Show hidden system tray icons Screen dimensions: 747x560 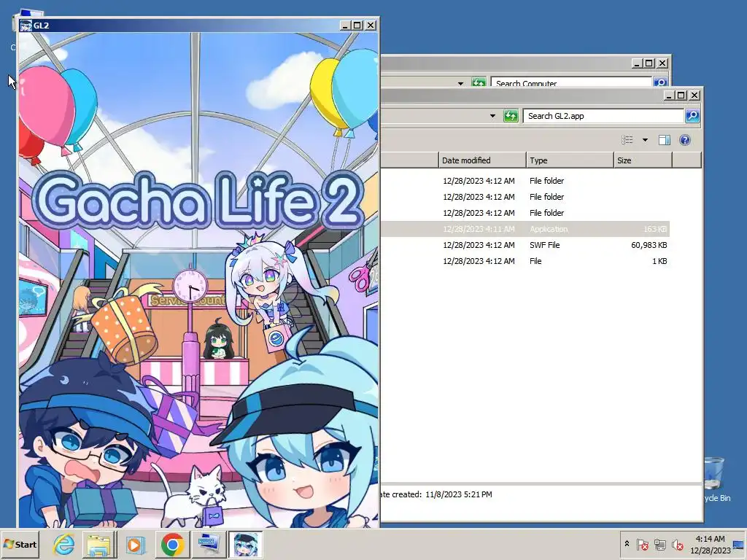(627, 544)
